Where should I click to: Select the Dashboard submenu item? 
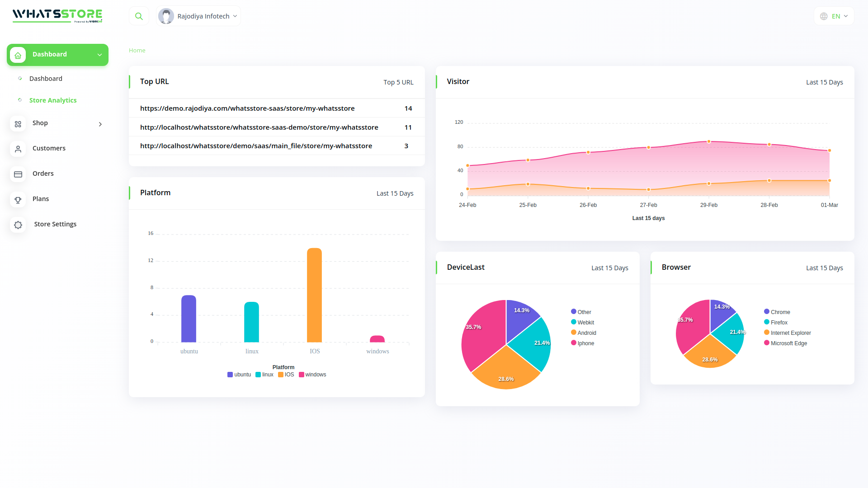click(x=46, y=79)
